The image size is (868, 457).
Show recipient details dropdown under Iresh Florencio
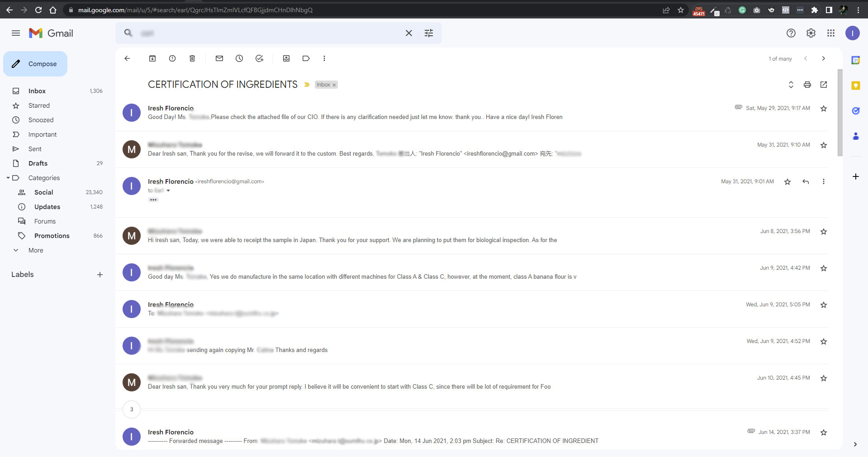(168, 190)
